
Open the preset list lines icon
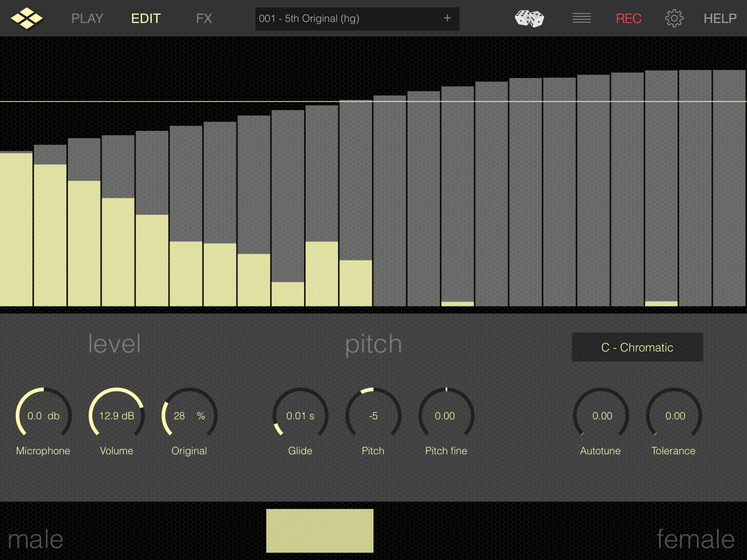pos(582,18)
